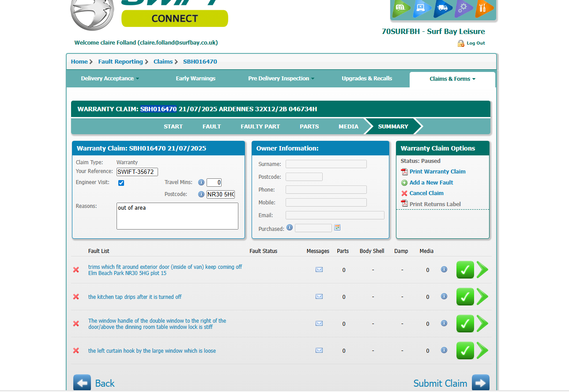The width and height of the screenshot is (569, 392).
Task: Click Print Returns Label link
Action: 435,204
